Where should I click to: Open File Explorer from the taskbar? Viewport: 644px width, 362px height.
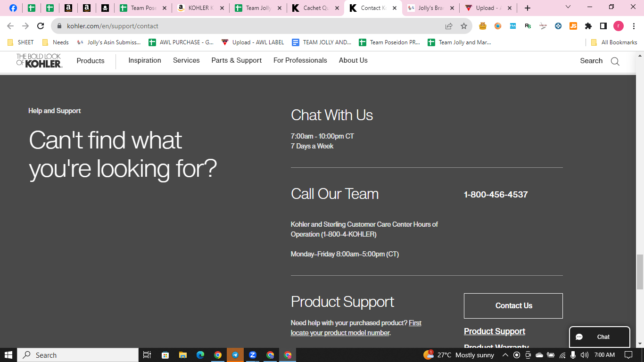click(x=182, y=355)
